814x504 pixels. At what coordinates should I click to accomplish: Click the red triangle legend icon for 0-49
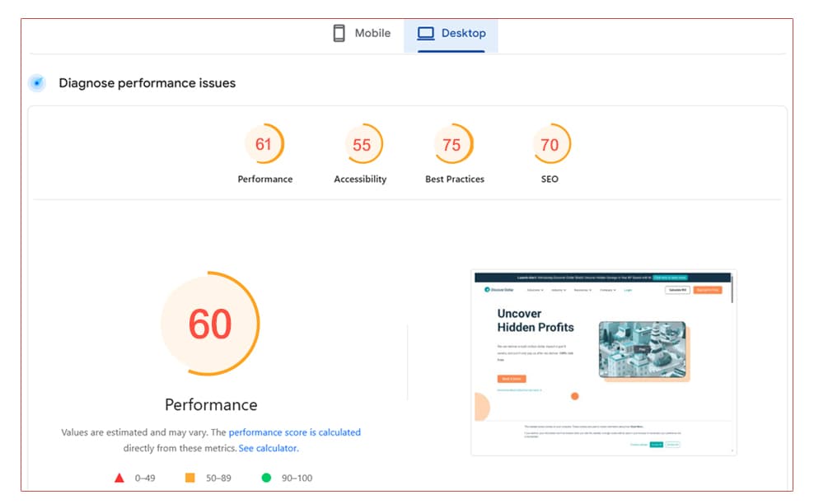coord(118,477)
